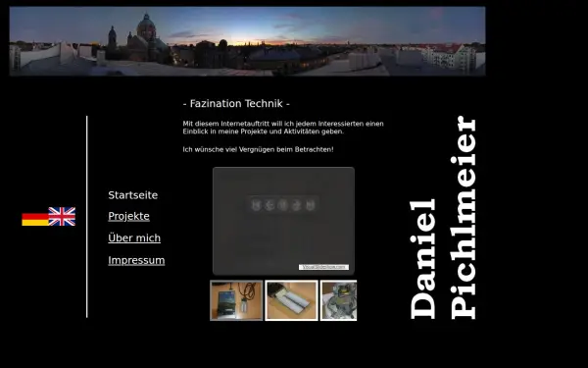
Task: Click the vertical 'Daniel Pichlmeier' title
Action: pyautogui.click(x=443, y=218)
